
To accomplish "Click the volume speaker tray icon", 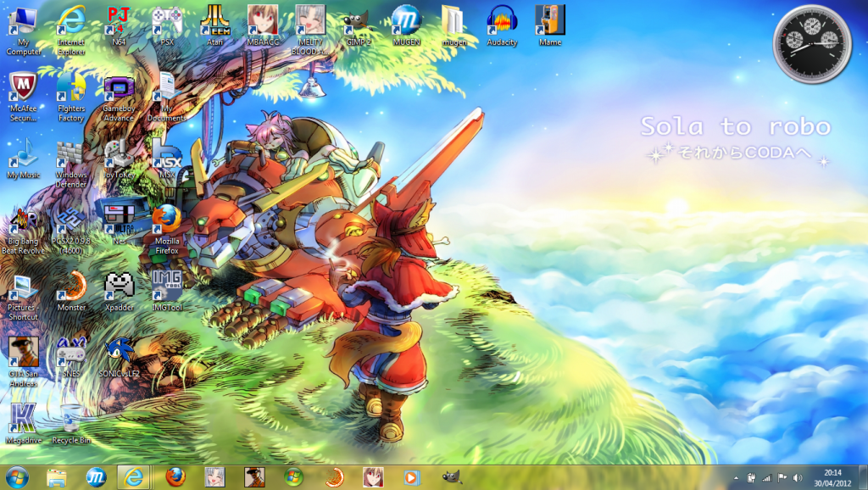I will (x=798, y=478).
